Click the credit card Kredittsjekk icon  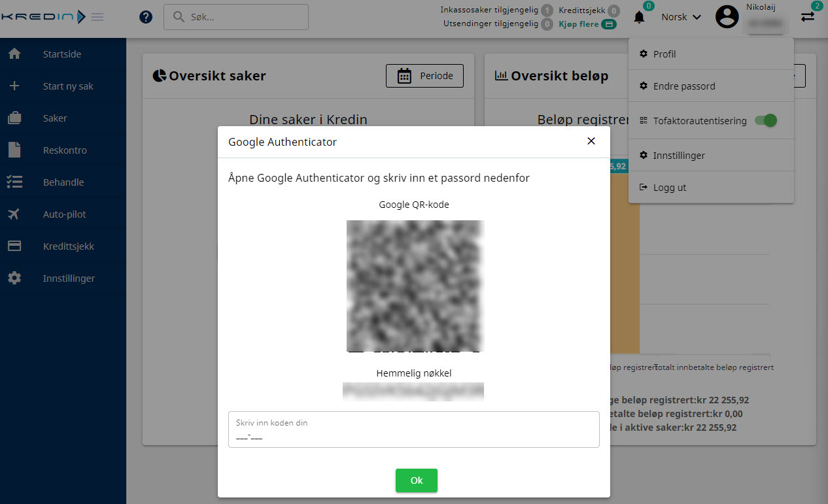[x=14, y=246]
